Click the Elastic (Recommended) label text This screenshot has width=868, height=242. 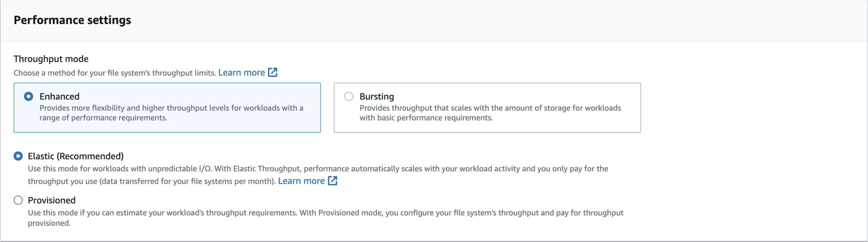76,156
